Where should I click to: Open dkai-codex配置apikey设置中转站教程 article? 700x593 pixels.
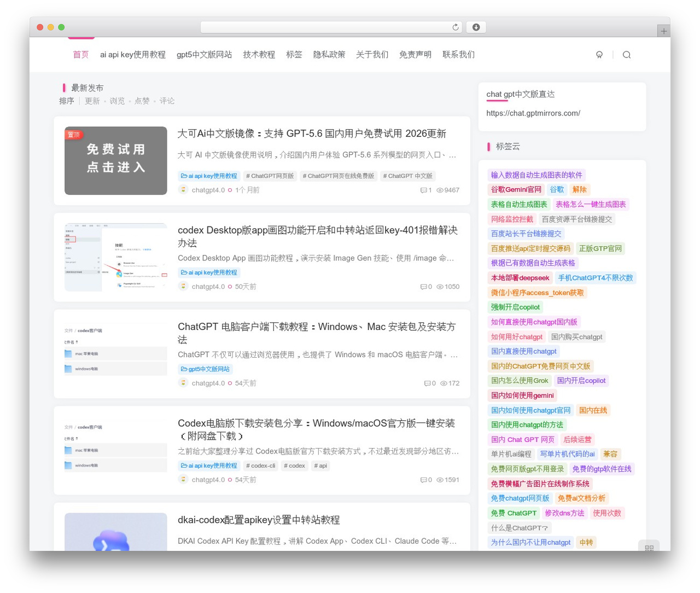coord(259,520)
